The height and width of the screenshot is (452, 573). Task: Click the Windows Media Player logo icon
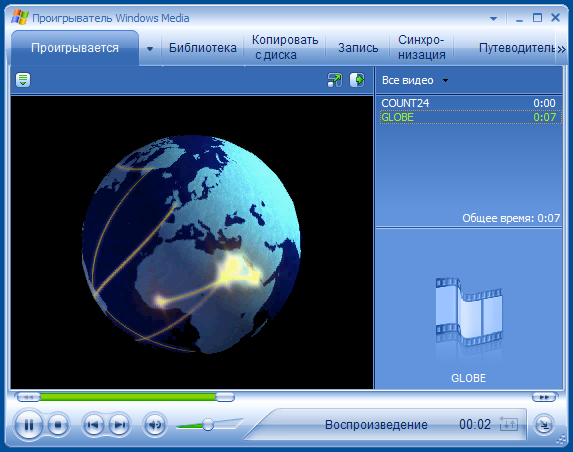(19, 18)
